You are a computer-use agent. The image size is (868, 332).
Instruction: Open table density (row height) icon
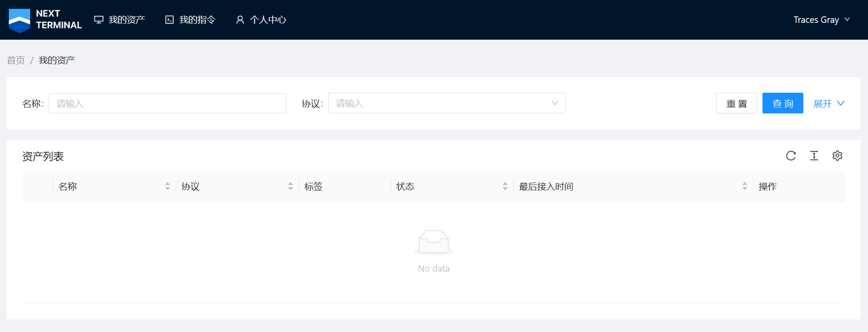click(x=814, y=156)
